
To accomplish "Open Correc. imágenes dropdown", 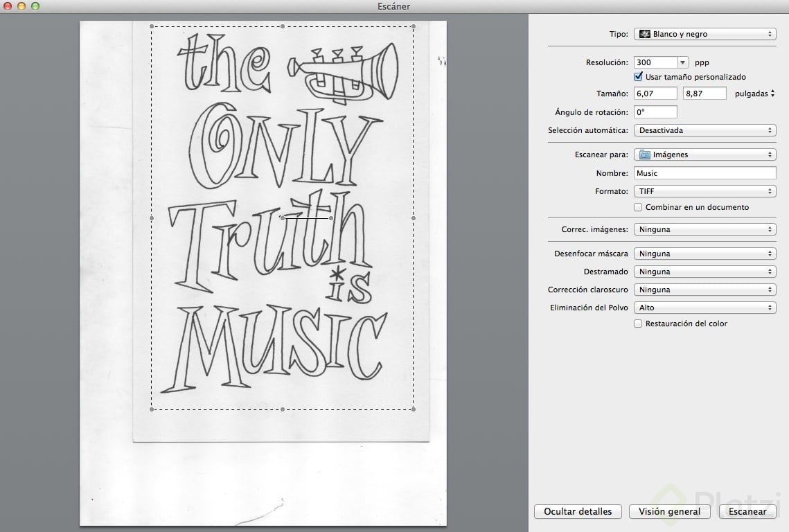I will click(x=704, y=229).
